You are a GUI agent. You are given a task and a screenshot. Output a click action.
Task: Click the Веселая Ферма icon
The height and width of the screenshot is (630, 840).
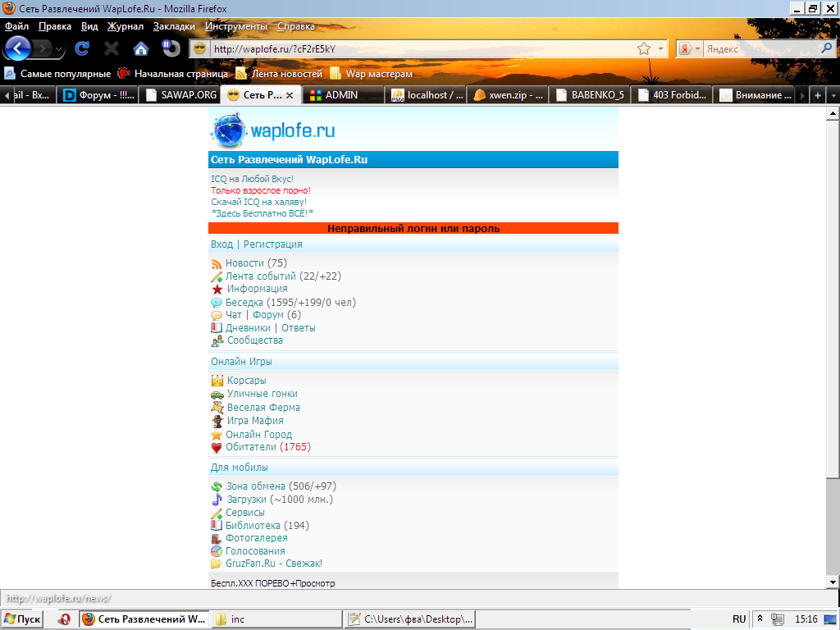pos(217,408)
